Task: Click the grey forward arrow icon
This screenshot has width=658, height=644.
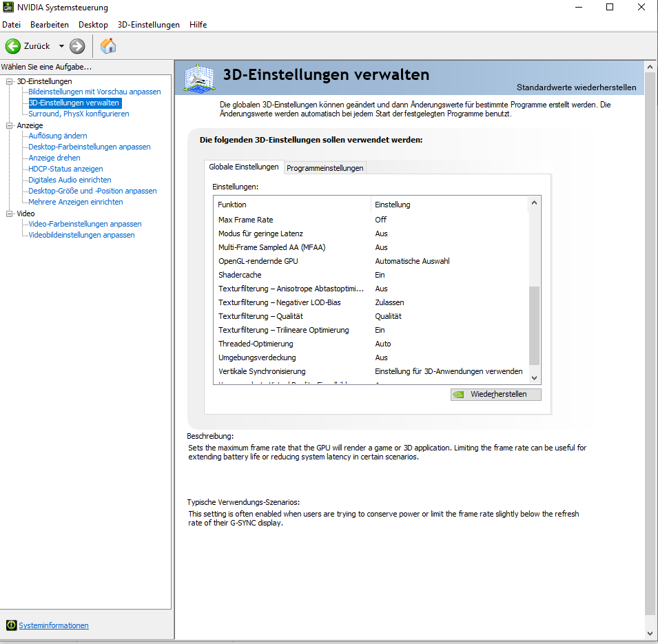Action: coord(77,46)
